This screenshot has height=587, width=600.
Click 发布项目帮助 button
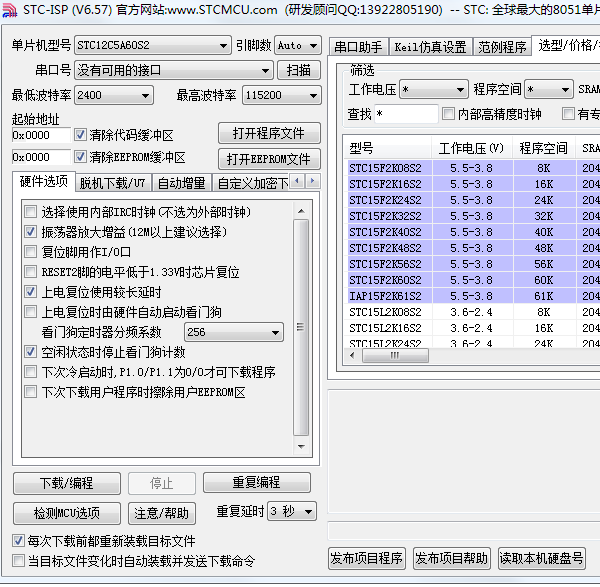pyautogui.click(x=452, y=558)
